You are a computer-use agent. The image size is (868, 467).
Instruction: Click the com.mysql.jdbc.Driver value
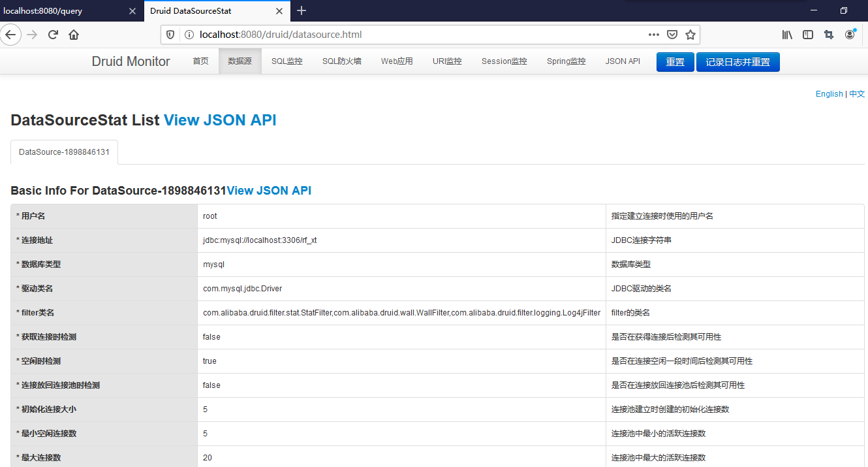point(242,289)
